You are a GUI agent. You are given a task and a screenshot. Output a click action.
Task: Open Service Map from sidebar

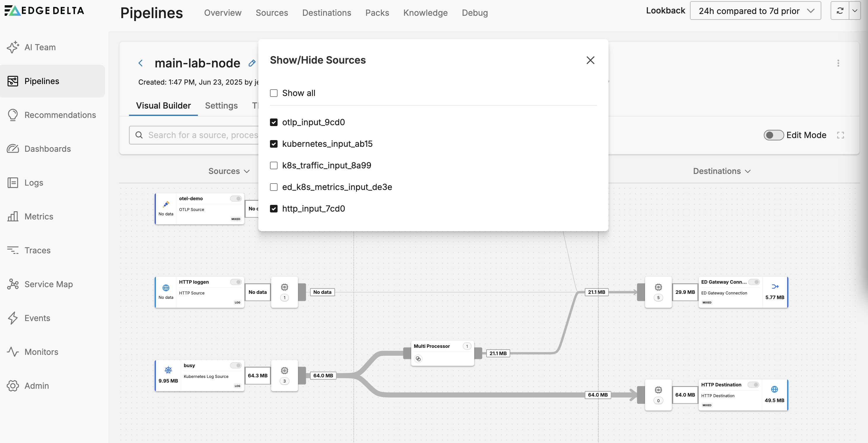[x=48, y=284]
